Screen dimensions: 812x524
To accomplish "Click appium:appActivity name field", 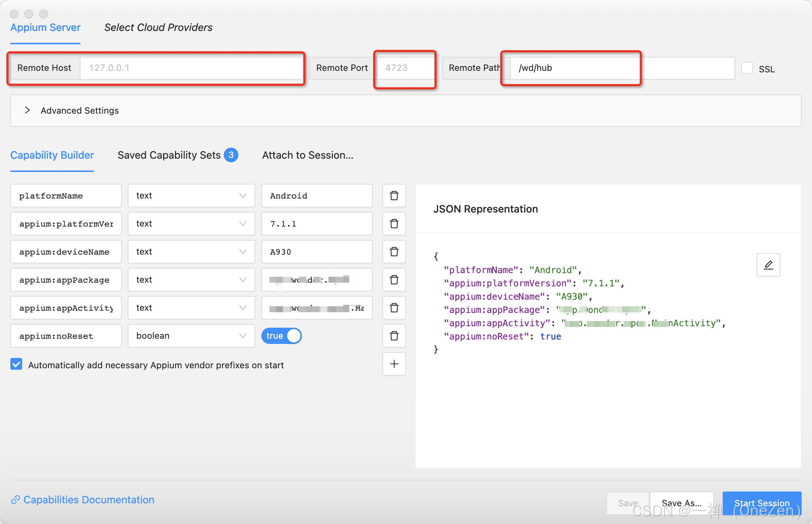I will pos(66,308).
